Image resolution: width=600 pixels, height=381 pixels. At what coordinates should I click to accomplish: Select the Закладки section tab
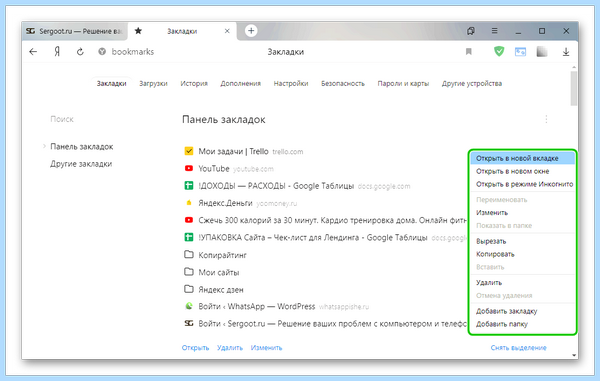coord(111,83)
